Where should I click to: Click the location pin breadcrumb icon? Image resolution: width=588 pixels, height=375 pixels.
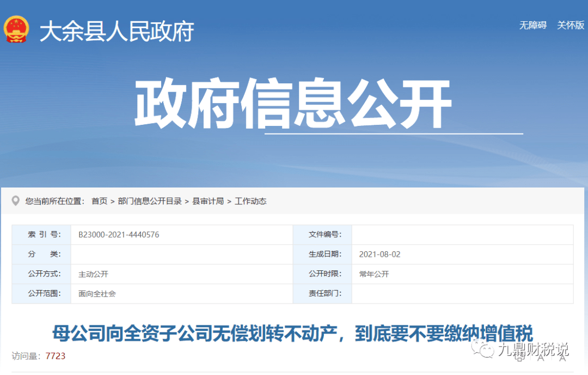(15, 201)
